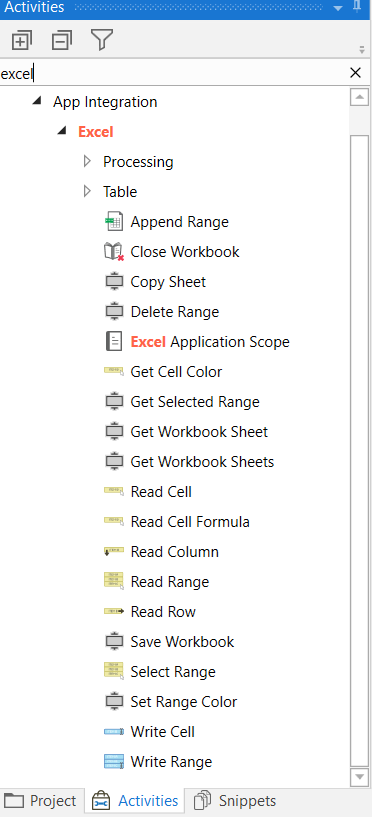
Task: Open the Activities panel dropdown arrow
Action: 338,8
